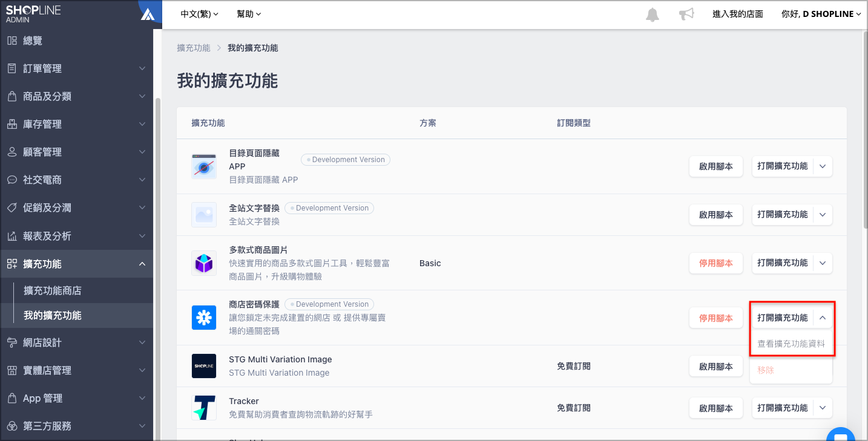Click 打開擴充功能 for 商店密碼保護
Image resolution: width=868 pixels, height=441 pixels.
(x=783, y=318)
